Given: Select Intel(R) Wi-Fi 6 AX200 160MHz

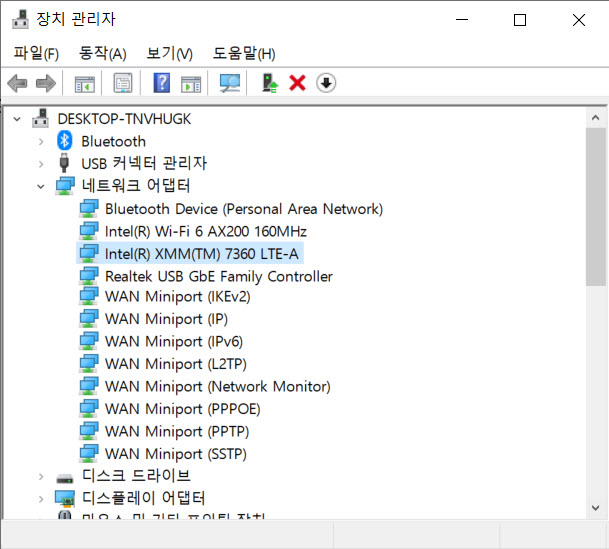Looking at the screenshot, I should click(x=206, y=231).
